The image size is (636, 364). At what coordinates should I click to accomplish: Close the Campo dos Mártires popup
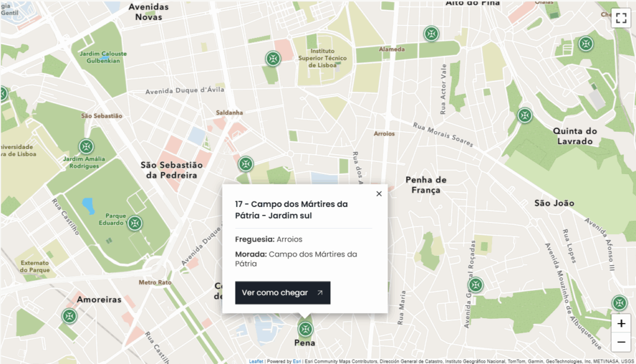(x=379, y=194)
